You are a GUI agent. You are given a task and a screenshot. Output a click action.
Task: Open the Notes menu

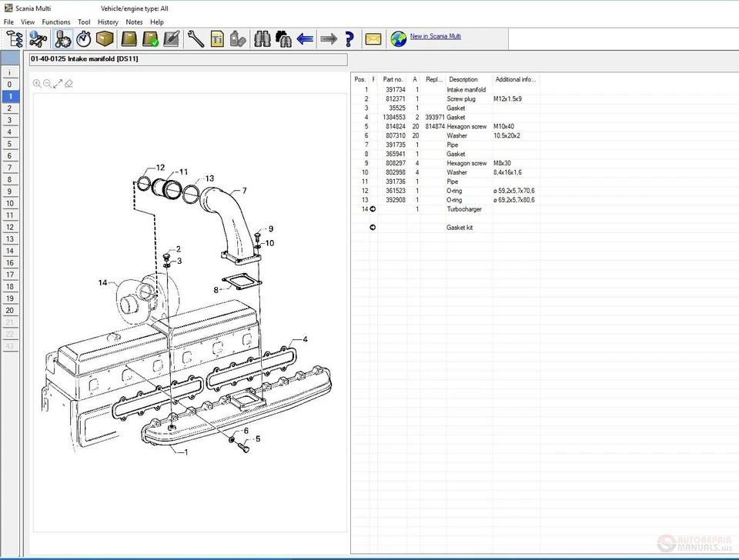click(x=134, y=22)
